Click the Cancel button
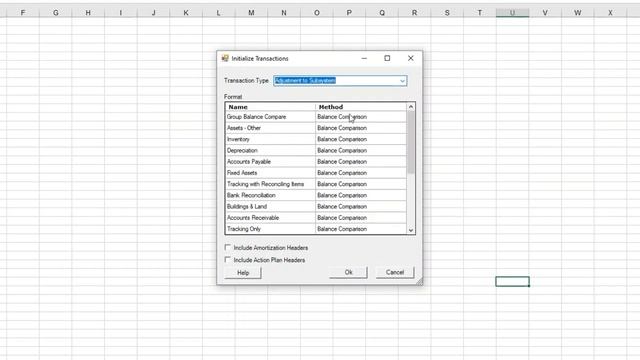Viewport: 640px width, 360px height. pos(395,272)
